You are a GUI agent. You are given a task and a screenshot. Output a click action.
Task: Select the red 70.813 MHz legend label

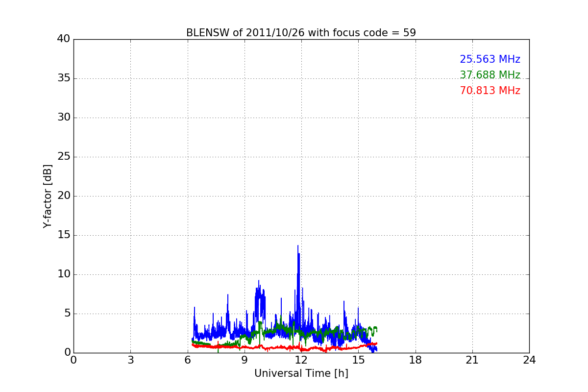tap(490, 91)
